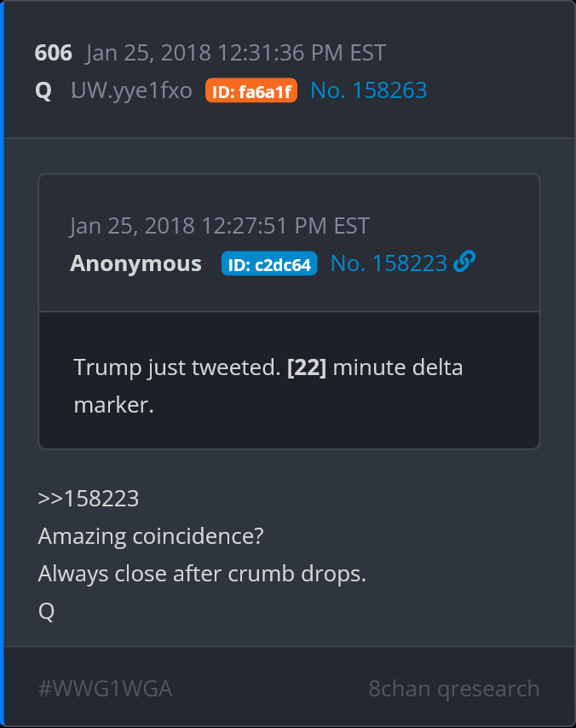This screenshot has width=576, height=728.
Task: Click the tripcode UW.yye1fxo
Action: click(132, 91)
